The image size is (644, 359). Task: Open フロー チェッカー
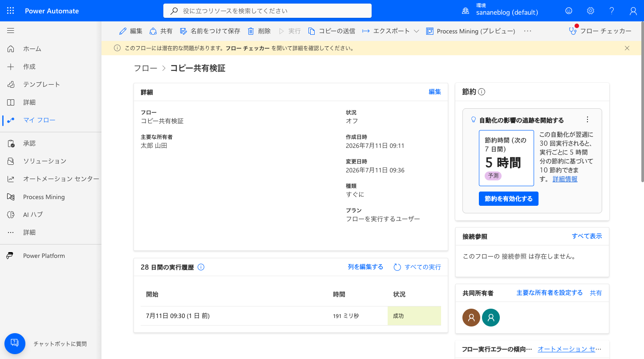[x=600, y=31]
